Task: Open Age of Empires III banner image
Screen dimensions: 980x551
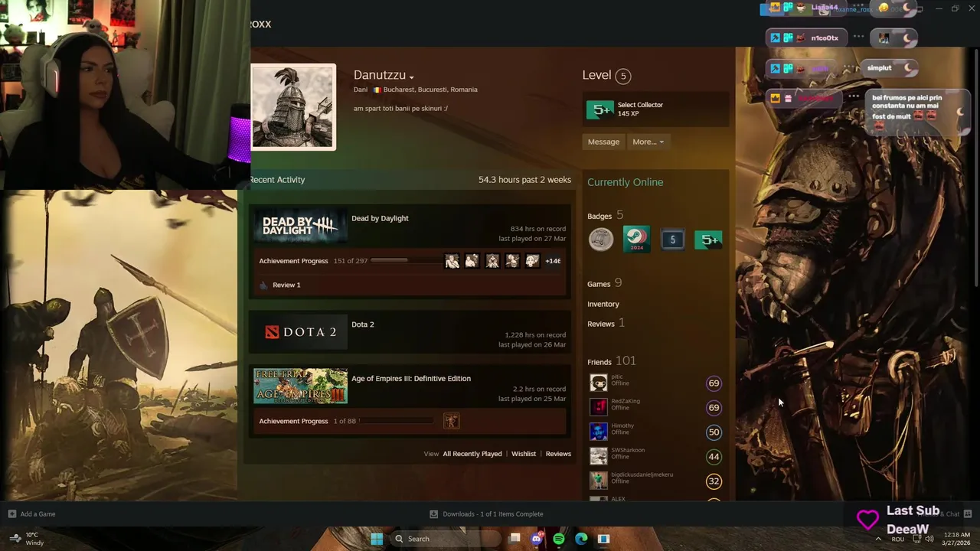Action: pyautogui.click(x=300, y=386)
